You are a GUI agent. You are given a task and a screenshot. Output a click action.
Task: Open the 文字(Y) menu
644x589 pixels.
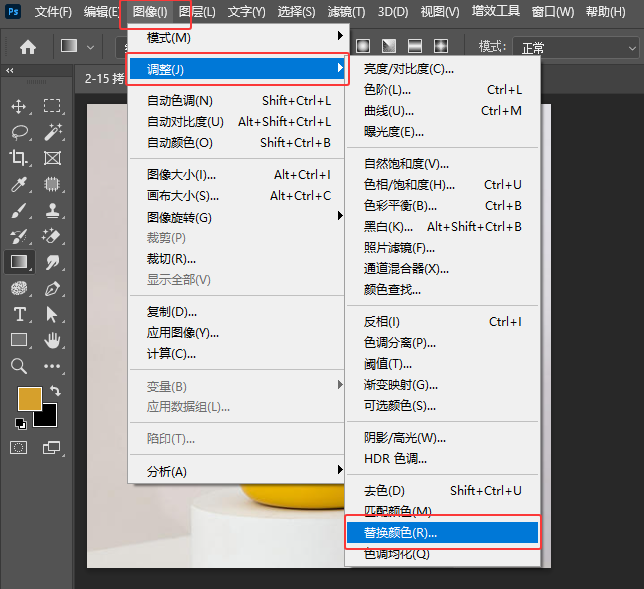[246, 12]
